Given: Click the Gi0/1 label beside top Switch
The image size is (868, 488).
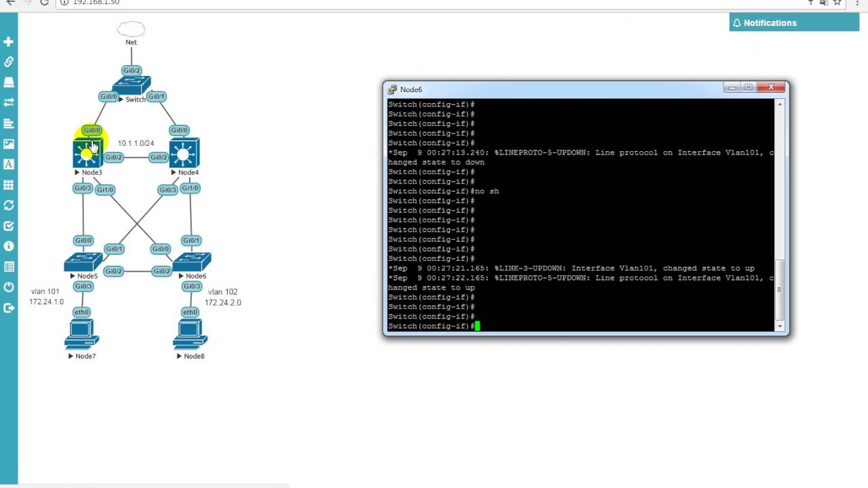Looking at the screenshot, I should point(157,96).
